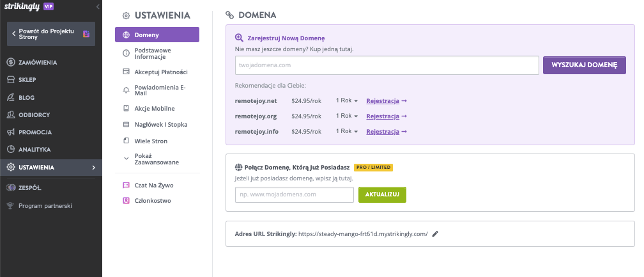Click the twojadomena.com search field
This screenshot has width=644, height=277.
pyautogui.click(x=387, y=65)
